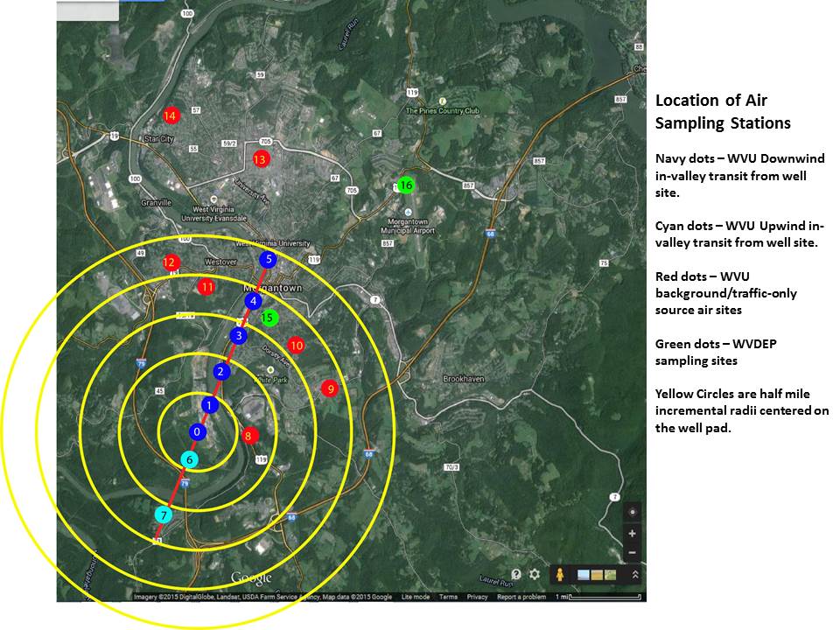This screenshot has width=840, height=630.
Task: Click the Green dots WVDEP legend paragraph
Action: (x=716, y=352)
